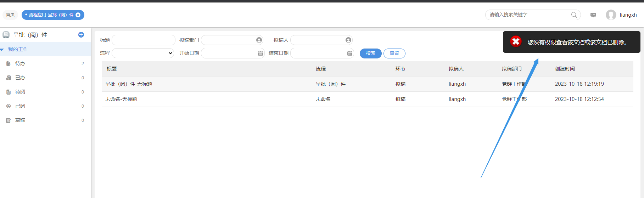This screenshot has width=644, height=198.
Task: Click the 2023-10-18 12:19:19 cell
Action: [x=579, y=84]
